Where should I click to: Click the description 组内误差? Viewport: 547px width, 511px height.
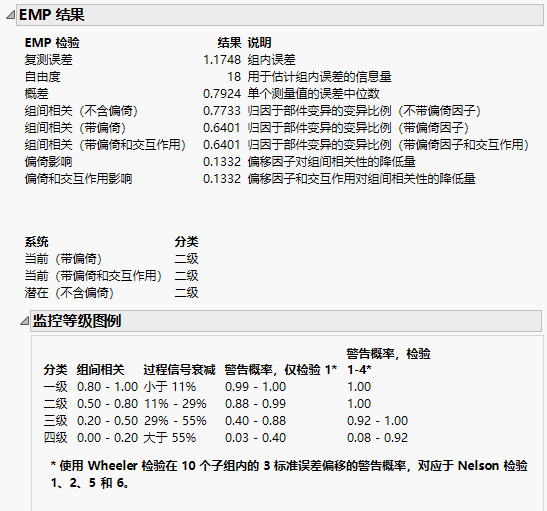pos(271,60)
